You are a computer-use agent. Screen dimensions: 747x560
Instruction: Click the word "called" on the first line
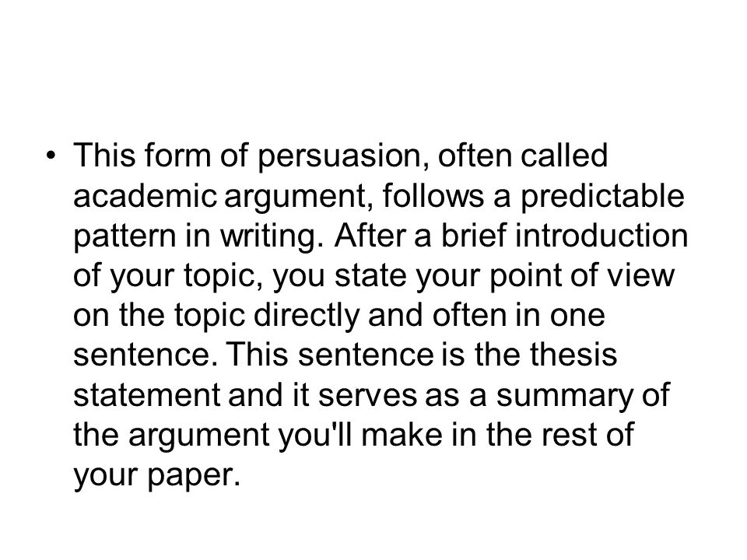[564, 156]
